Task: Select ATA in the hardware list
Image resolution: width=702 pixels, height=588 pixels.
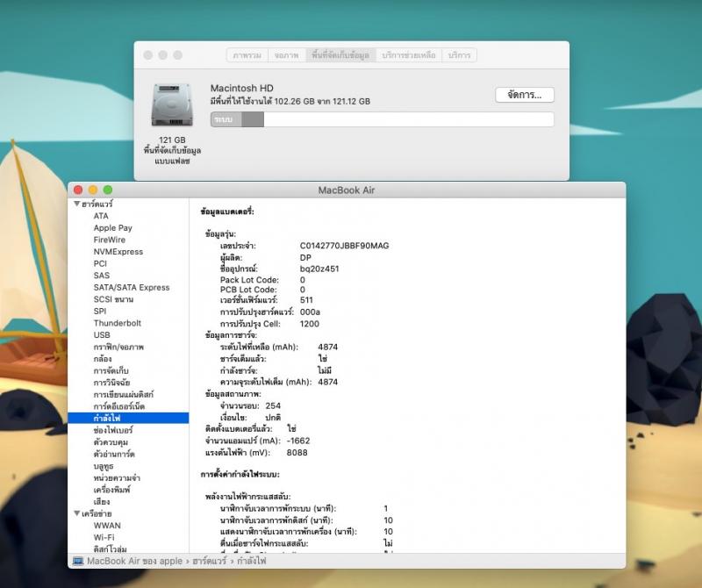Action: [x=101, y=216]
